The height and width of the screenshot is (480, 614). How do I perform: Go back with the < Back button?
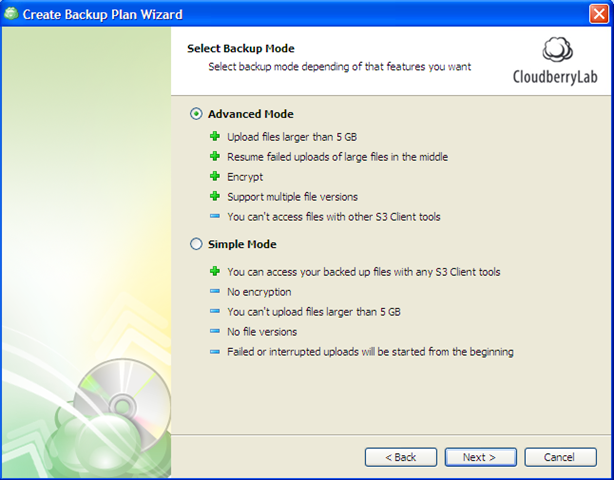pyautogui.click(x=401, y=457)
